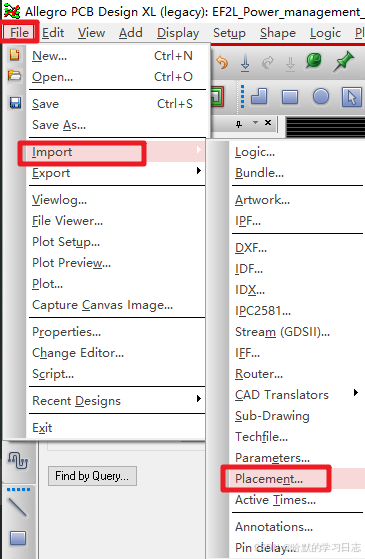The height and width of the screenshot is (559, 365).
Task: Open the docked panel dropdown arrow
Action: 255,123
